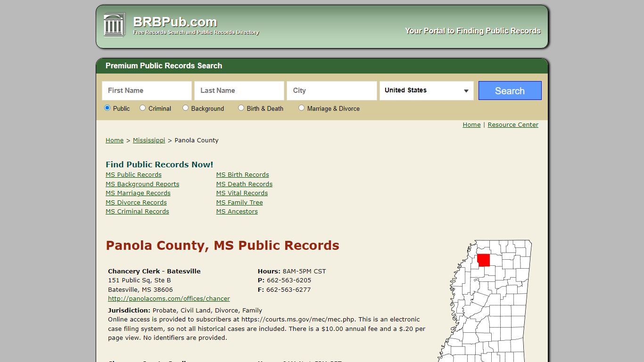Screen dimensions: 644x362
Task: Open MS Background Reports link
Action: tap(142, 184)
